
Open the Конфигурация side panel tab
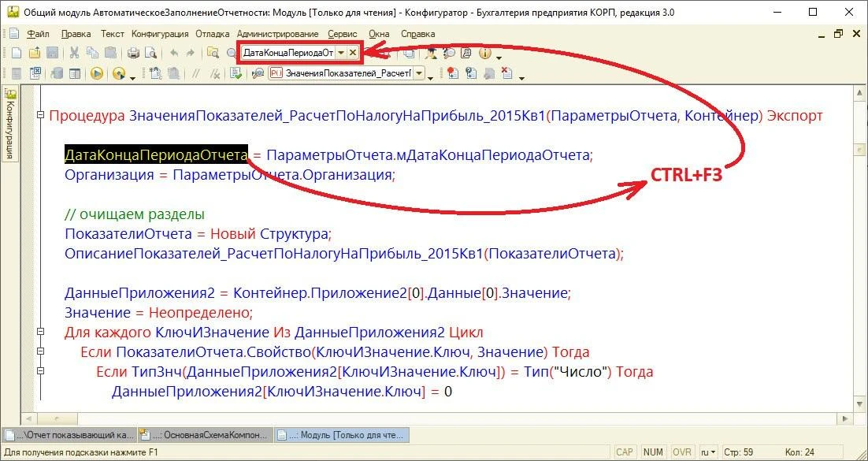pyautogui.click(x=10, y=125)
